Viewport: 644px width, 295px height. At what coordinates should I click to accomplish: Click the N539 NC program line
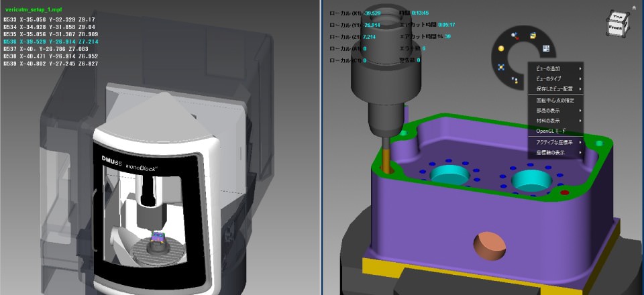(50, 64)
